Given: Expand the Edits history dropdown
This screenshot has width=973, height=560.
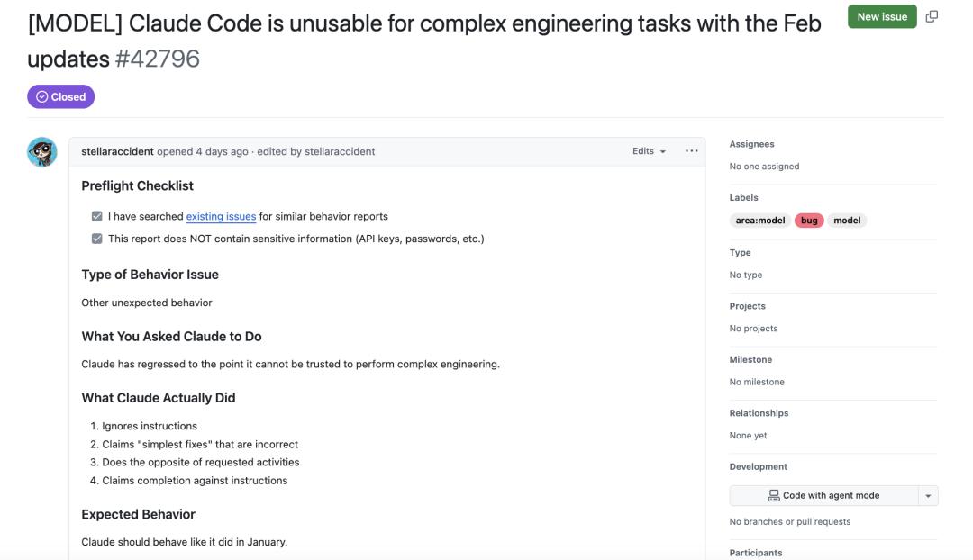Looking at the screenshot, I should pyautogui.click(x=649, y=151).
